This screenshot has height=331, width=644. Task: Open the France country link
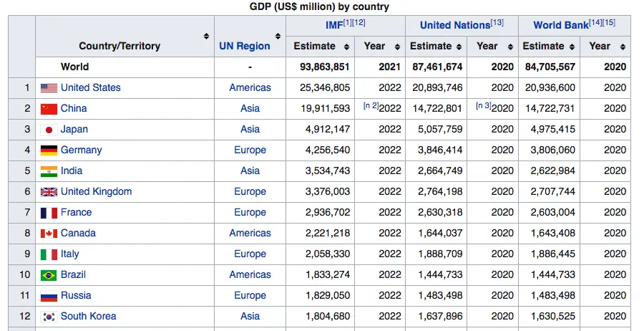tap(76, 213)
